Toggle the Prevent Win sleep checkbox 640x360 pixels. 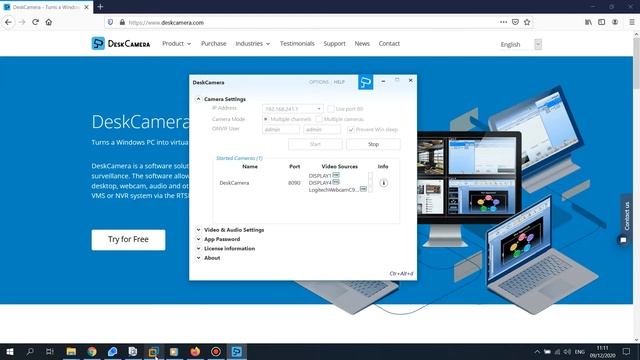pos(351,130)
